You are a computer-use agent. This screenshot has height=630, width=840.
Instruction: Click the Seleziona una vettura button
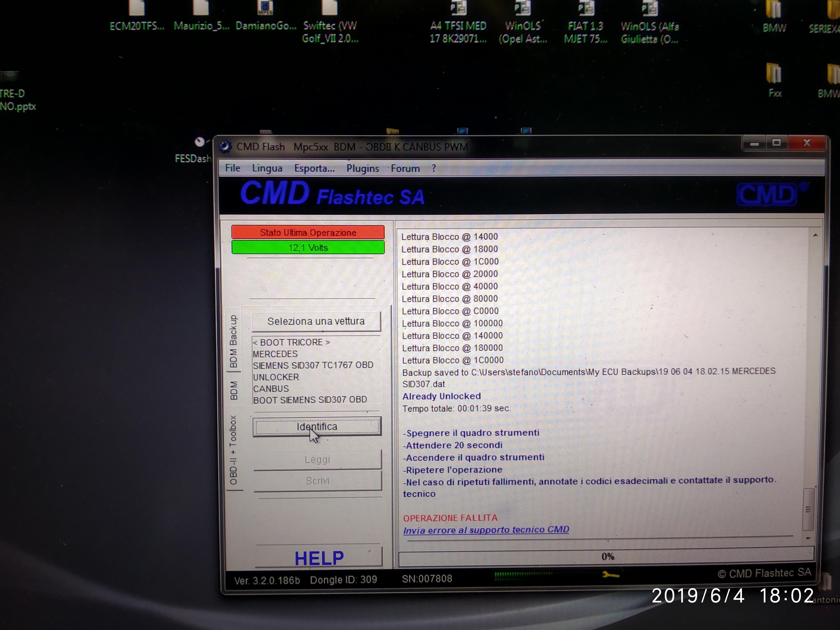(316, 321)
